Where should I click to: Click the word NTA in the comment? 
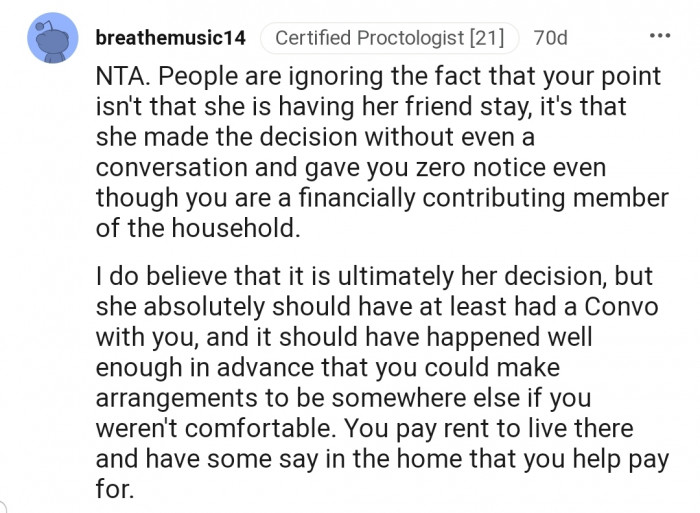118,77
